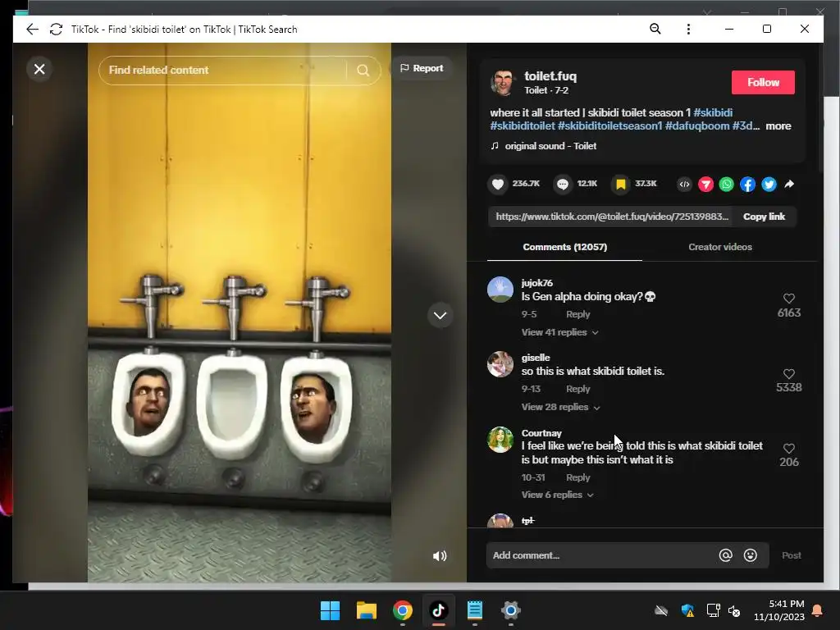Open File Explorer from taskbar
This screenshot has height=630, width=840.
[367, 610]
